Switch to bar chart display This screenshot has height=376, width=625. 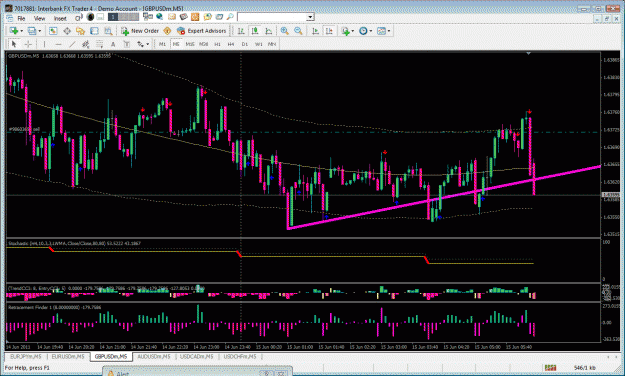(241, 31)
